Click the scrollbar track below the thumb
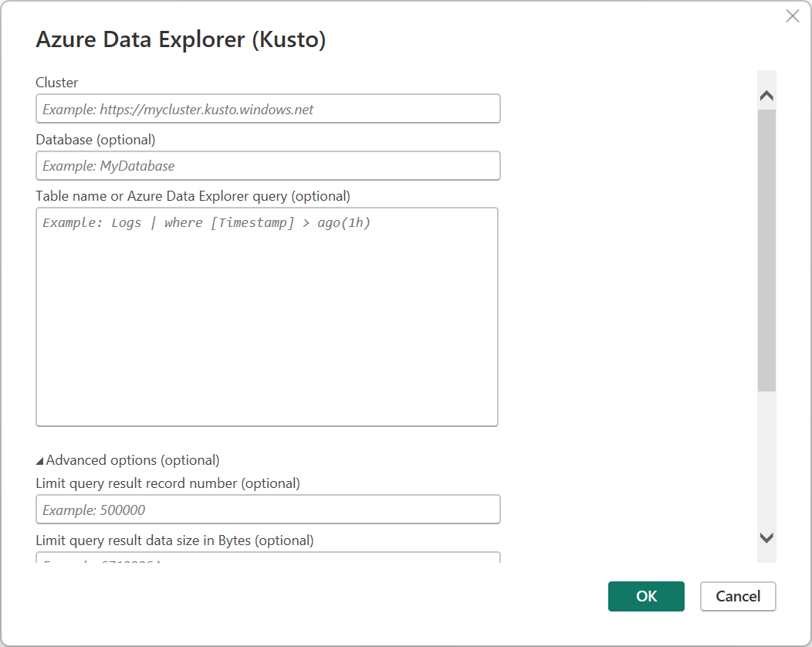The height and width of the screenshot is (647, 812). point(766,463)
